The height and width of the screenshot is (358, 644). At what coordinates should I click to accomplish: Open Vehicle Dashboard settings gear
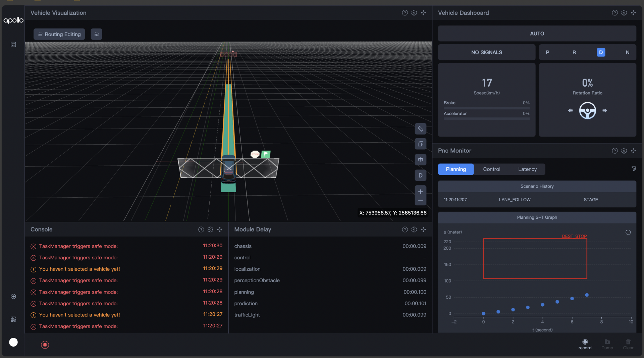[x=624, y=13]
